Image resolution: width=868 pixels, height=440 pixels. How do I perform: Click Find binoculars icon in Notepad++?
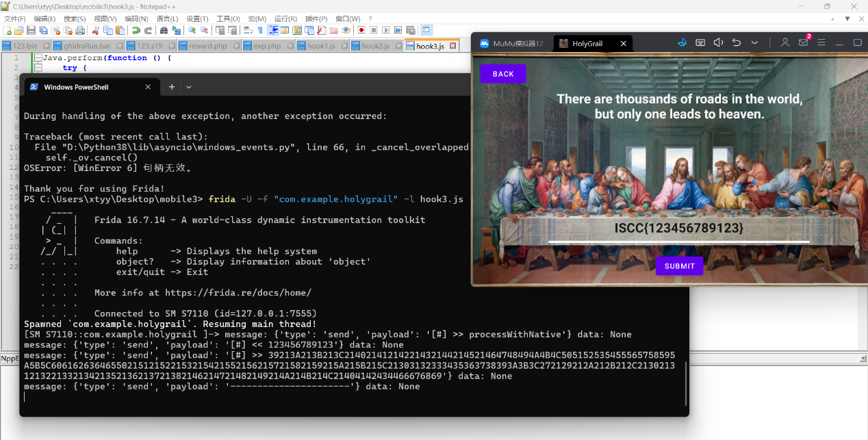tap(164, 30)
